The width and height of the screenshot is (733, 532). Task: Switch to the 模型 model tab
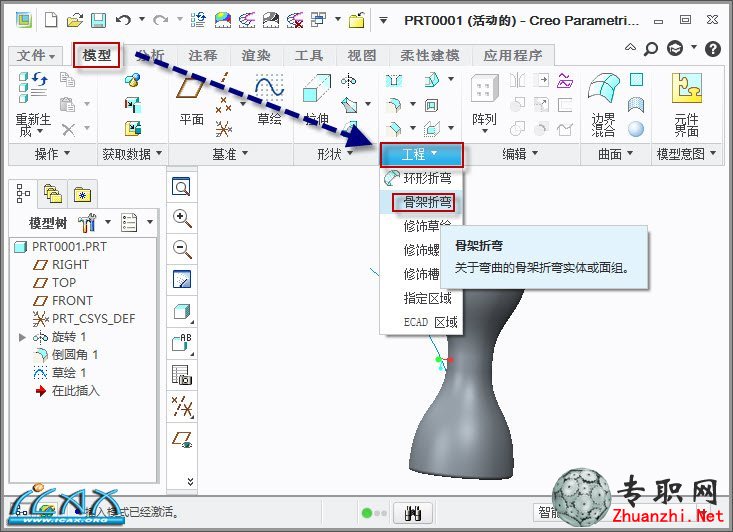(97, 55)
